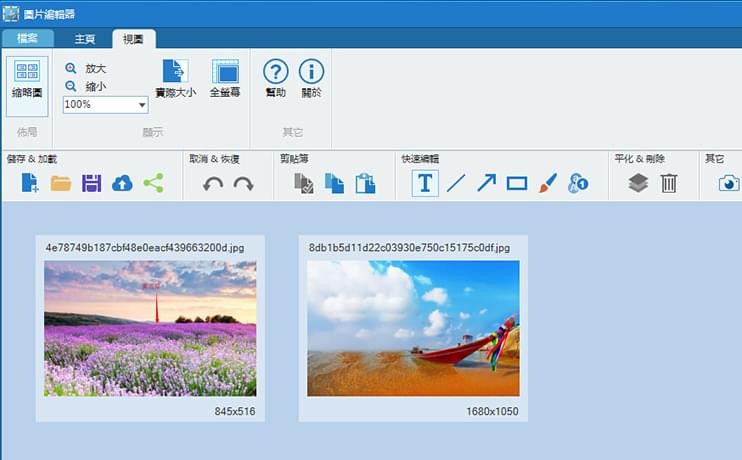Click the camera screenshot icon

[729, 183]
